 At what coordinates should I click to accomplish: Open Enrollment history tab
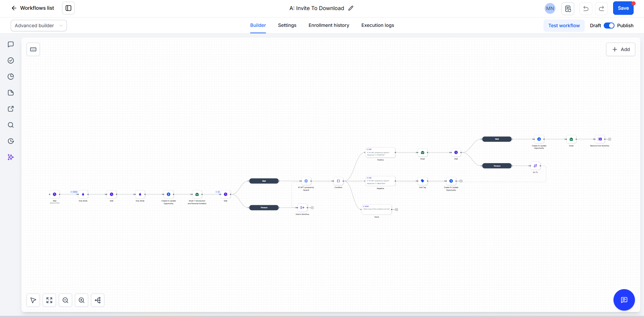click(329, 25)
